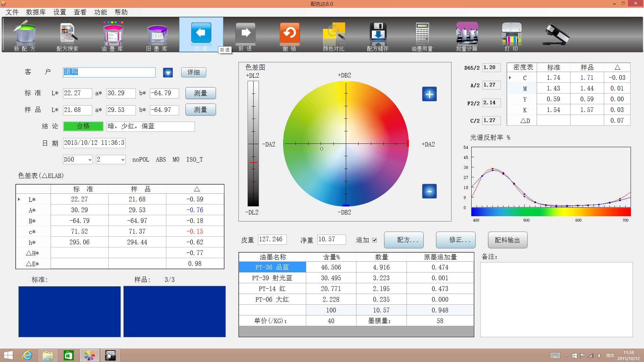The image size is (644, 362).
Task: Select the PT-14 红 ink row
Action: pyautogui.click(x=356, y=289)
